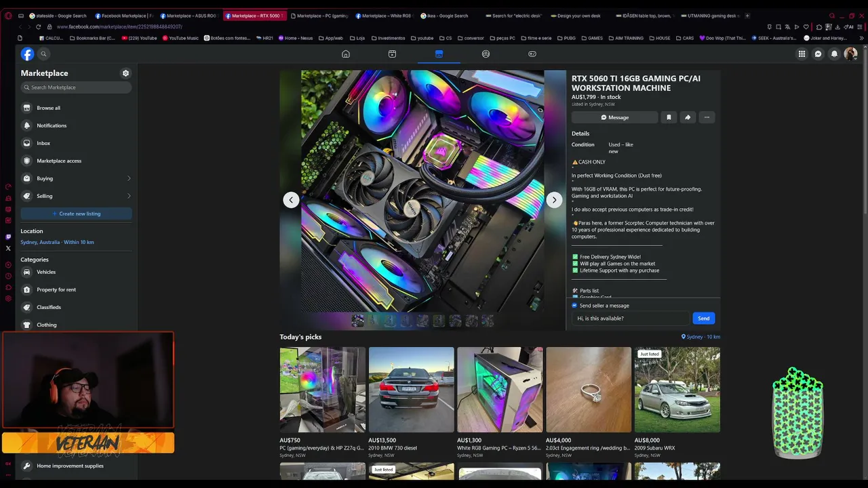The width and height of the screenshot is (868, 488).
Task: Open the CARS bookmark folder
Action: (x=685, y=38)
